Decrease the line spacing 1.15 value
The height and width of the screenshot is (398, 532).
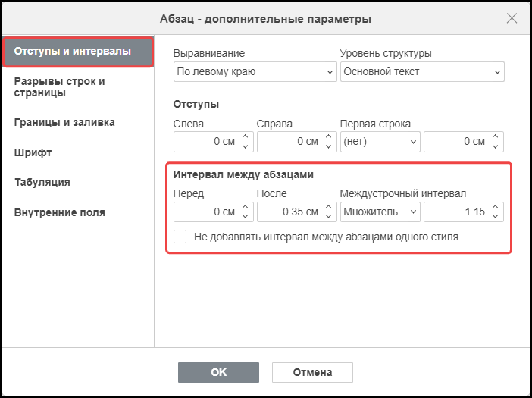pyautogui.click(x=496, y=217)
